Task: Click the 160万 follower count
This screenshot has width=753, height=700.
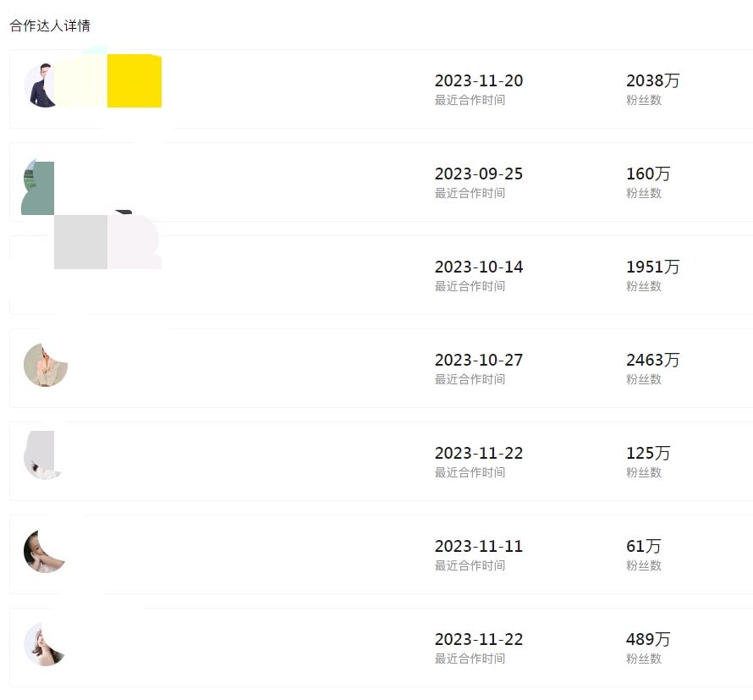Action: click(x=648, y=174)
